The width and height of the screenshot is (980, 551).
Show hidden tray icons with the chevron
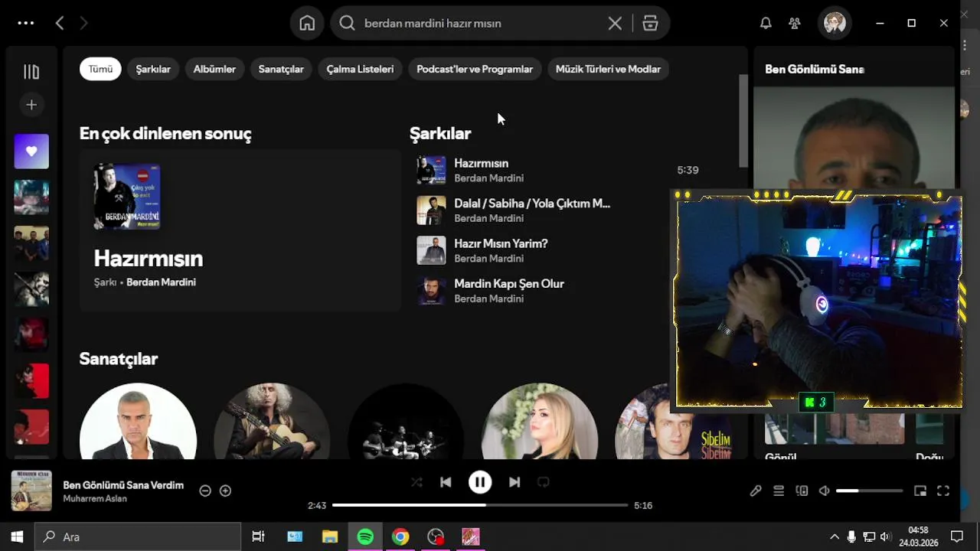click(x=835, y=536)
